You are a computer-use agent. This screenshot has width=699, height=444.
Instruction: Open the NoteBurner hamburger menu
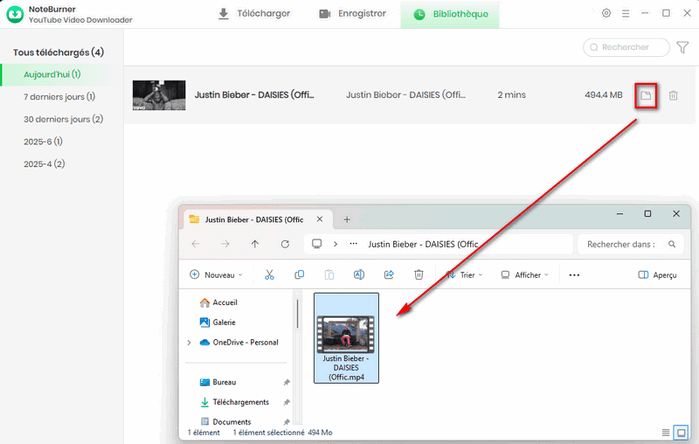(x=626, y=14)
